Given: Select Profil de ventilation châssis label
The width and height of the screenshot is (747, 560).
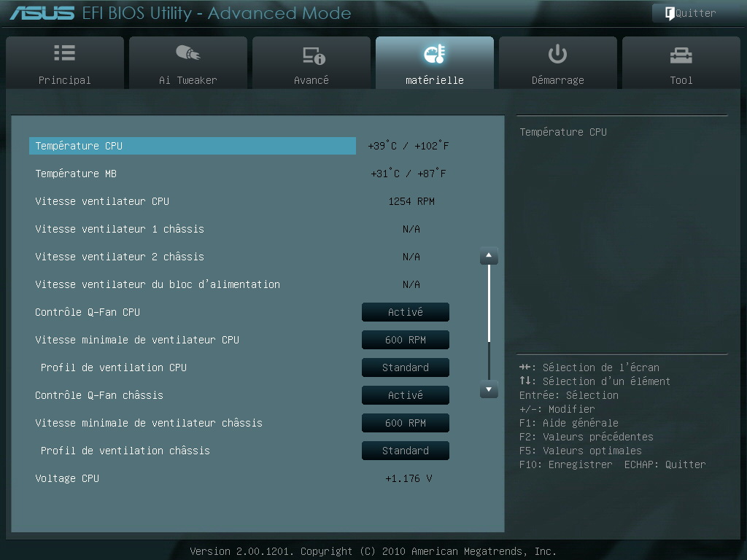Looking at the screenshot, I should tap(125, 450).
